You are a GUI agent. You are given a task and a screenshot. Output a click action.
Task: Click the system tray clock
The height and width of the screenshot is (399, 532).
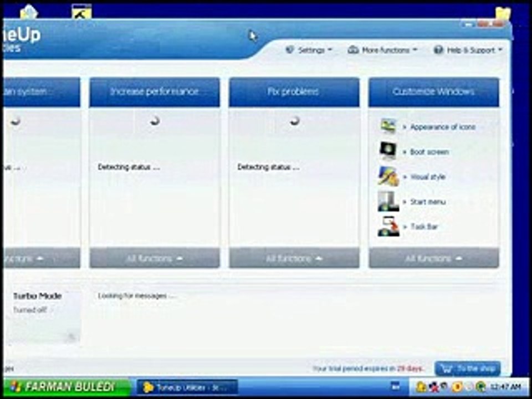pyautogui.click(x=505, y=386)
